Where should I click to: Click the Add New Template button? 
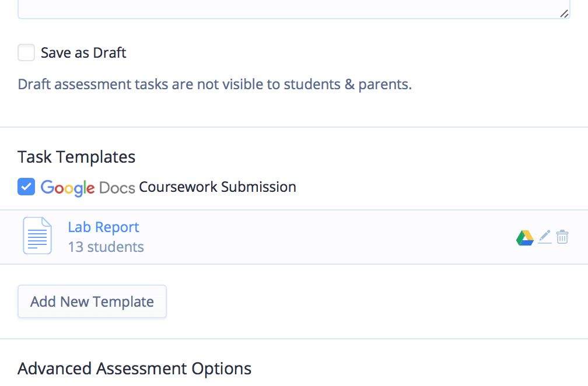click(92, 301)
